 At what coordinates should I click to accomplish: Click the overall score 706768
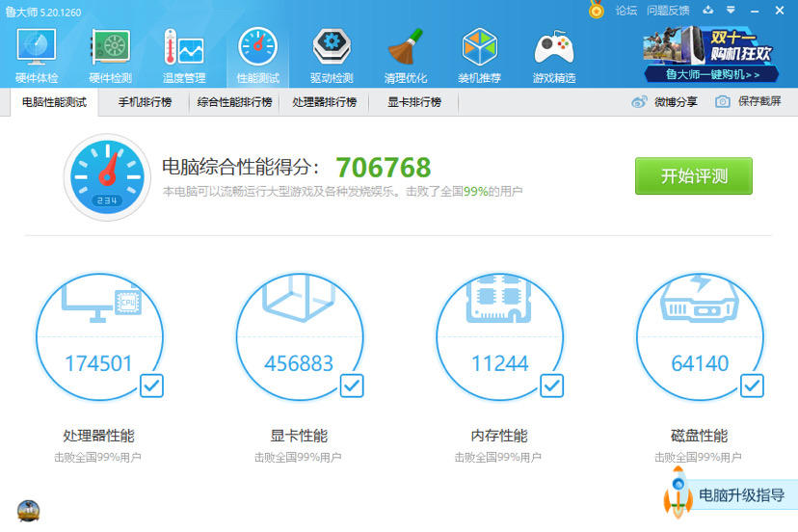pyautogui.click(x=384, y=168)
